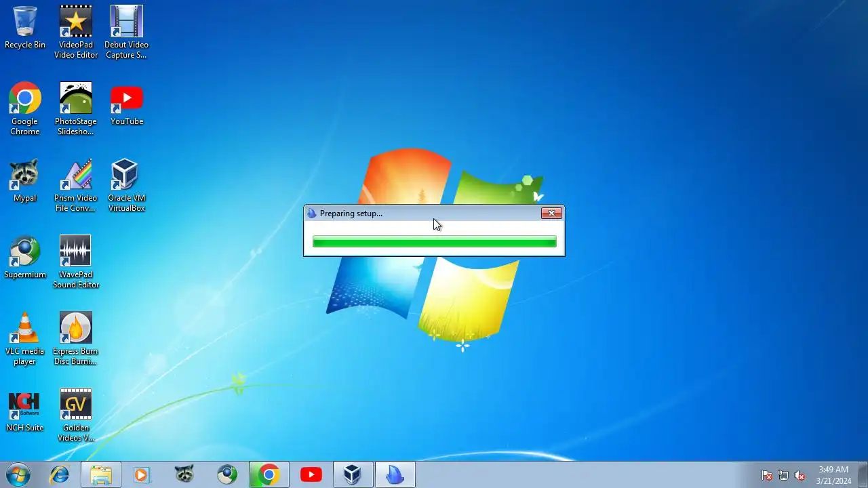Open Windows Media Player from the taskbar
This screenshot has width=868, height=488.
pyautogui.click(x=142, y=475)
